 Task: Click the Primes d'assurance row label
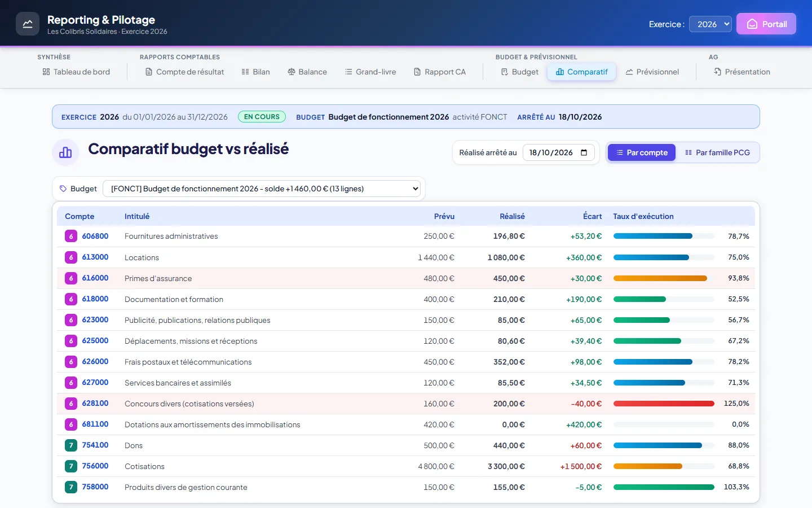[158, 278]
